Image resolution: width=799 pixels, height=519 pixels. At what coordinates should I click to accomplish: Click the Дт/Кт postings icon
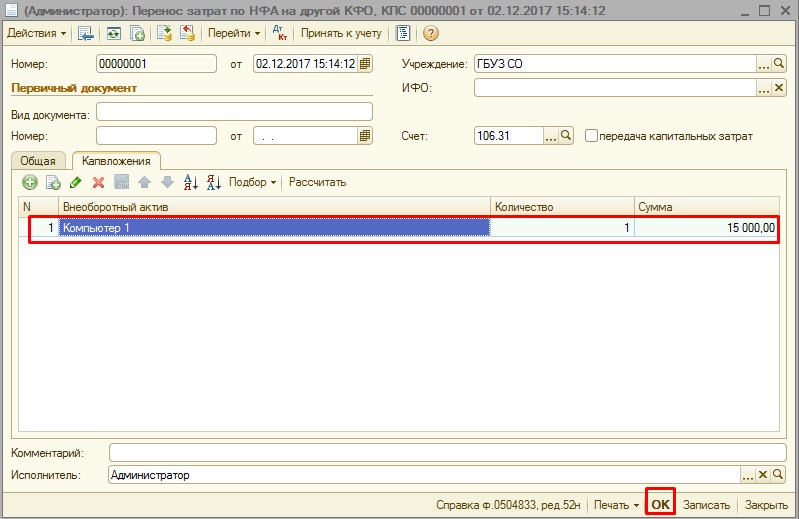280,33
